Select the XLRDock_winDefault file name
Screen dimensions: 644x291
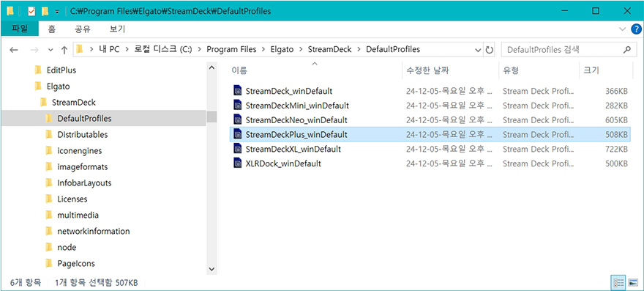(283, 163)
